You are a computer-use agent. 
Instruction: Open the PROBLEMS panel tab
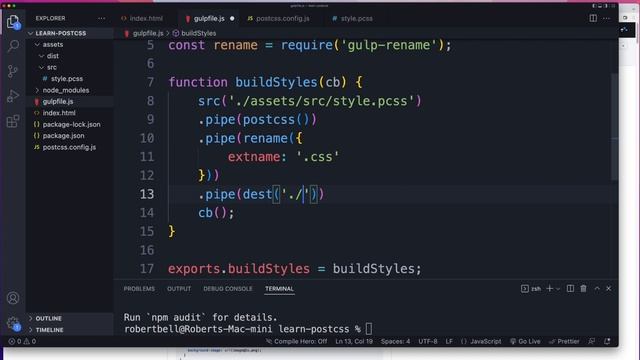coord(139,289)
